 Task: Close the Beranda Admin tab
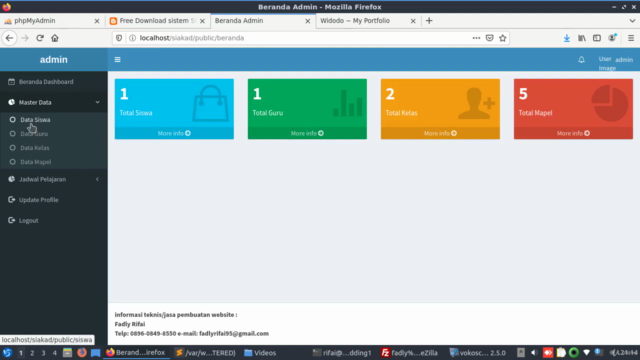coord(308,21)
